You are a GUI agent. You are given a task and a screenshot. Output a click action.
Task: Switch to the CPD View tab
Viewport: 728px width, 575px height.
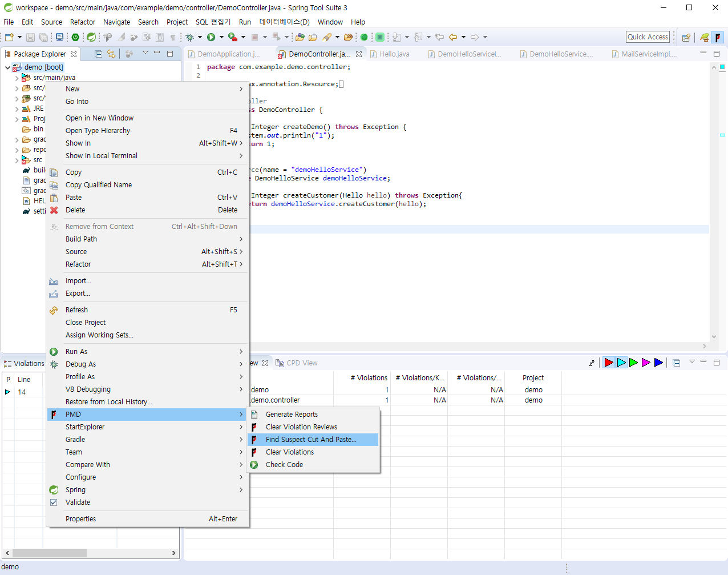point(297,363)
